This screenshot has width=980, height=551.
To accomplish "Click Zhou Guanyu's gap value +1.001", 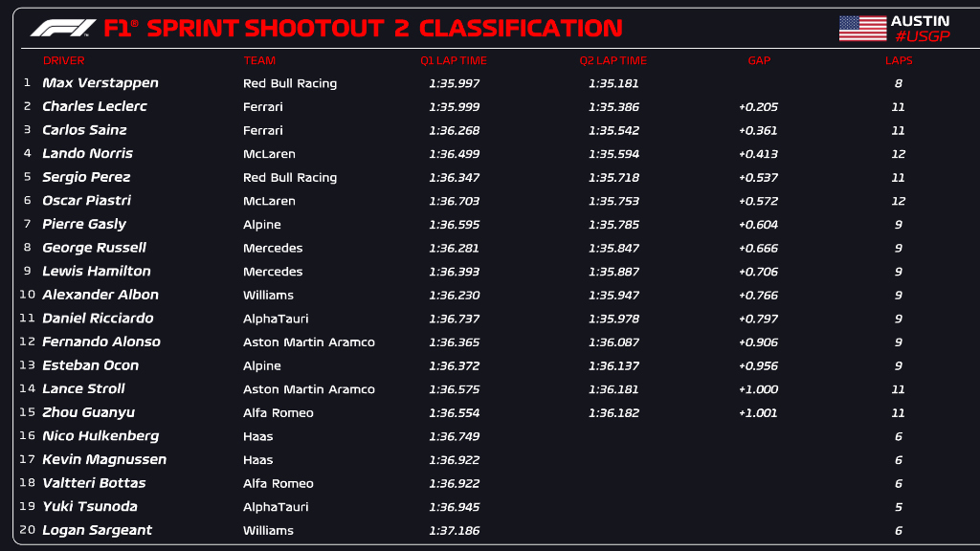I will pyautogui.click(x=758, y=412).
